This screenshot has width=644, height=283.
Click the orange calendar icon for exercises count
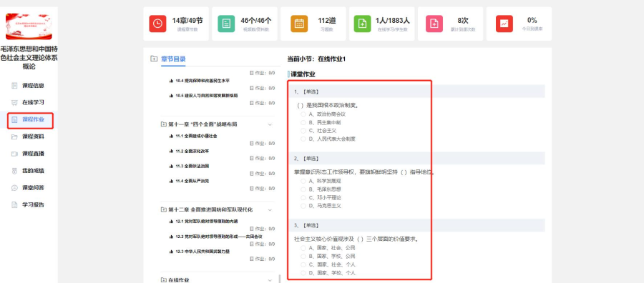click(x=299, y=24)
